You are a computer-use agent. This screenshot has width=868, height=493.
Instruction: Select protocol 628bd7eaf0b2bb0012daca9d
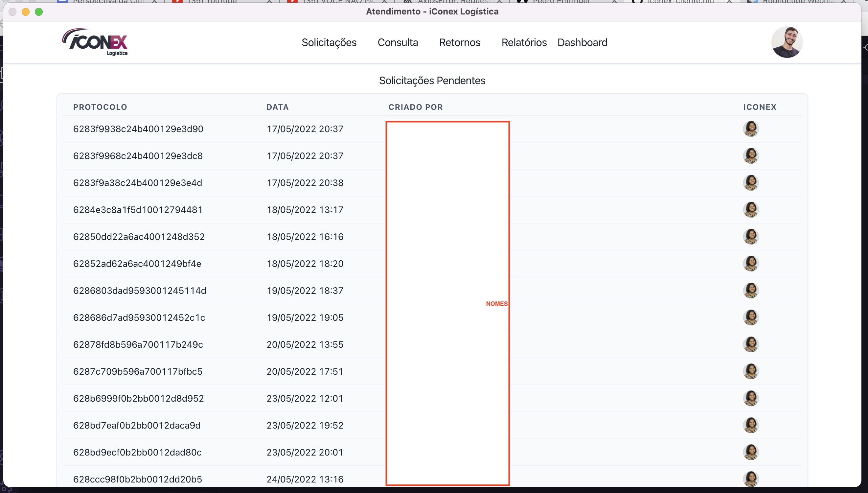[137, 425]
